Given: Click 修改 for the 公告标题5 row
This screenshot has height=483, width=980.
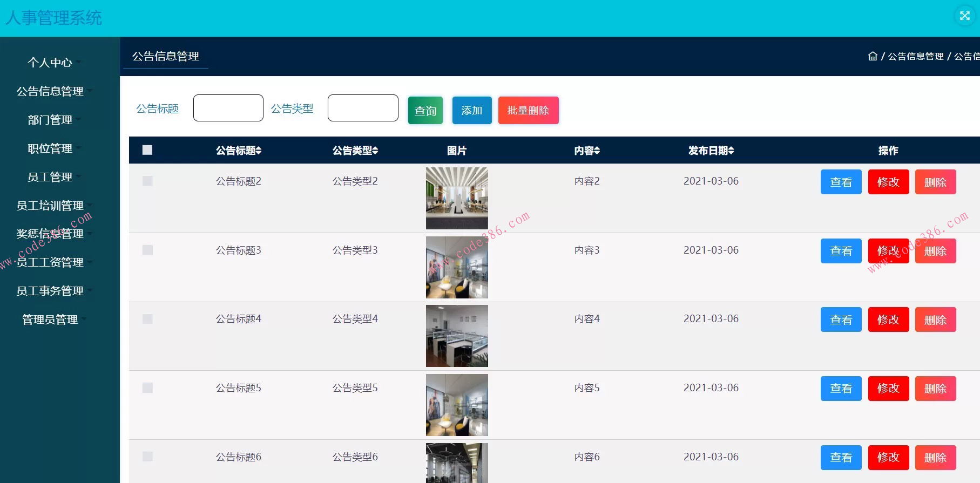Looking at the screenshot, I should click(x=888, y=389).
